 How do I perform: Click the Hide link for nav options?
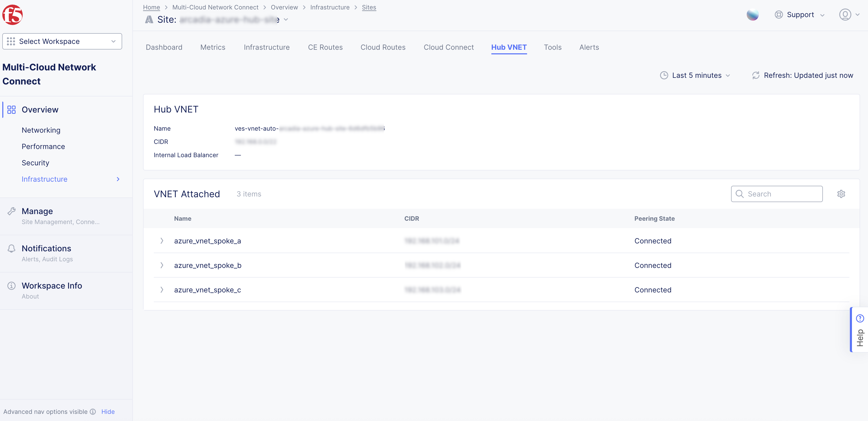108,412
